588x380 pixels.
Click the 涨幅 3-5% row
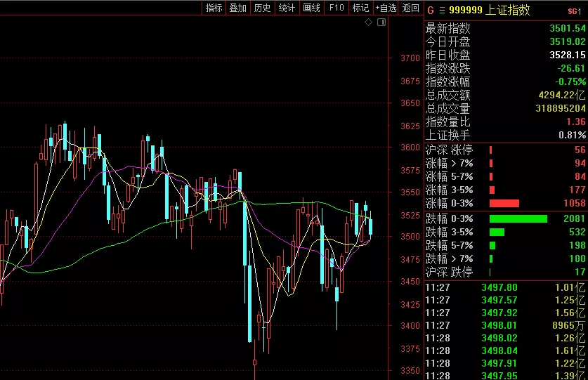click(506, 190)
